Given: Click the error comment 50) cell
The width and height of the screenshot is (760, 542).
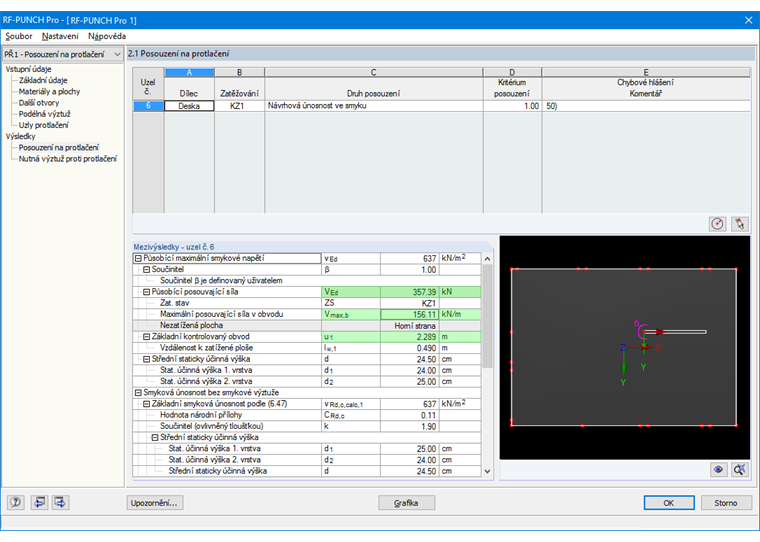Looking at the screenshot, I should click(x=646, y=106).
